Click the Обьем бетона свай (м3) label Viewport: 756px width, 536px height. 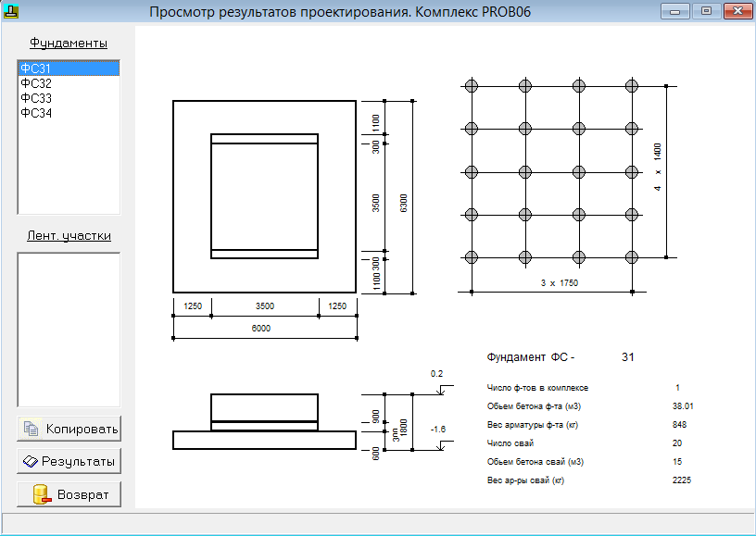click(535, 461)
